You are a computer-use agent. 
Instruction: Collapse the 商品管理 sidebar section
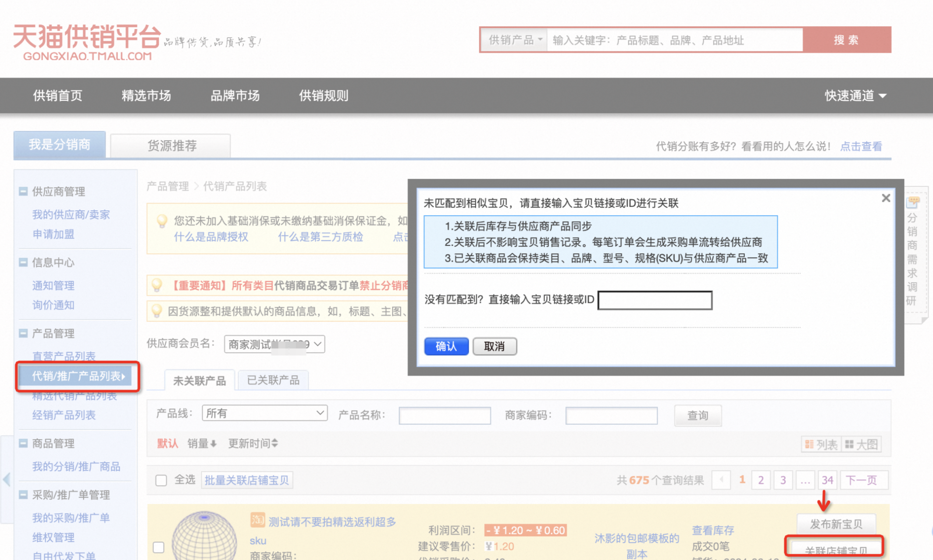coord(23,443)
